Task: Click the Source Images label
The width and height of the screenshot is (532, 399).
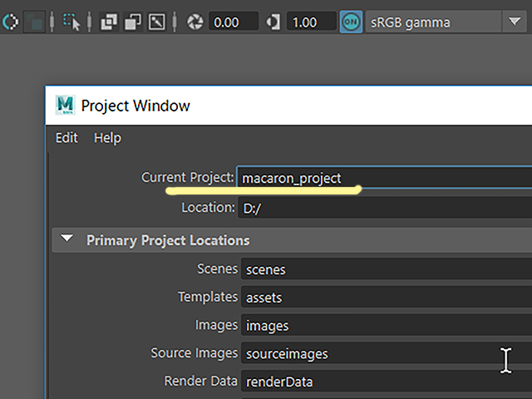Action: [x=195, y=353]
